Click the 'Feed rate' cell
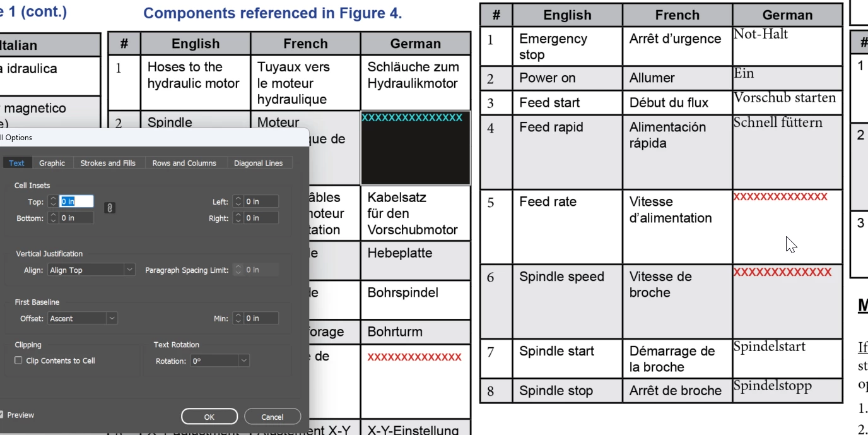Screen dimensions: 868x435 click(x=567, y=227)
